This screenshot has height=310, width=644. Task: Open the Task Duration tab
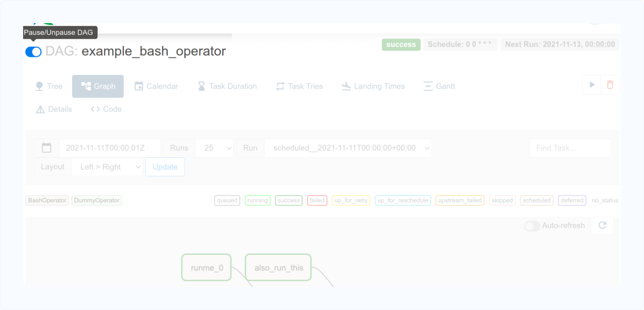coord(227,86)
